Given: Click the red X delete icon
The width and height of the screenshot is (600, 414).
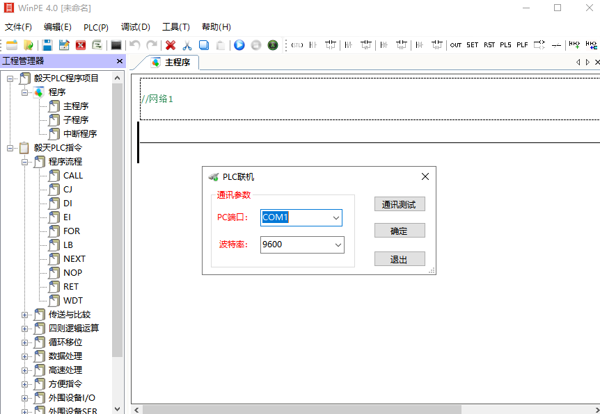Looking at the screenshot, I should coord(170,45).
